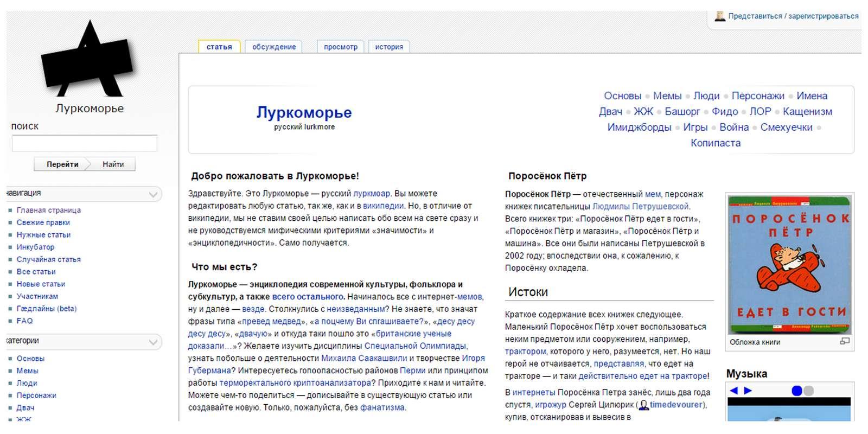The height and width of the screenshot is (434, 868).
Task: Follow the фанатизма link
Action: (382, 407)
